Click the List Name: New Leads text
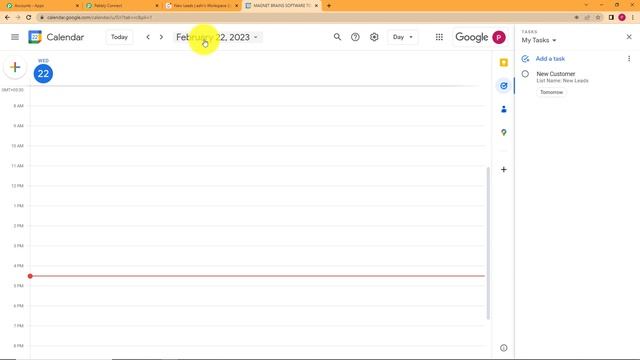640x360 pixels. pyautogui.click(x=562, y=81)
